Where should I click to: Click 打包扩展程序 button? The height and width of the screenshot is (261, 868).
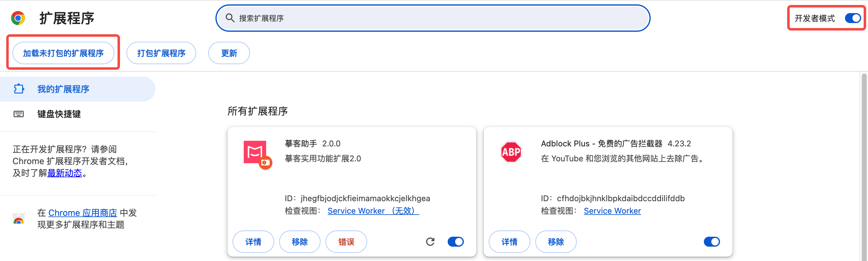click(161, 53)
